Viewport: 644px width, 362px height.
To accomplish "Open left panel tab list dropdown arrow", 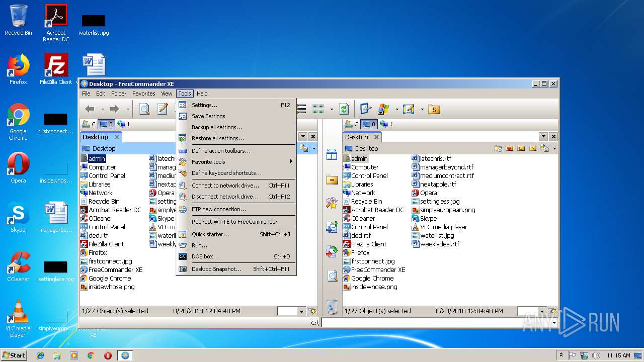I will pos(303,137).
